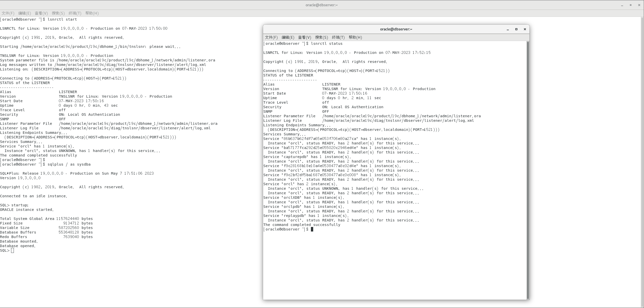
Task: Open 文件(F) menu in the background terminal
Action: coord(8,13)
